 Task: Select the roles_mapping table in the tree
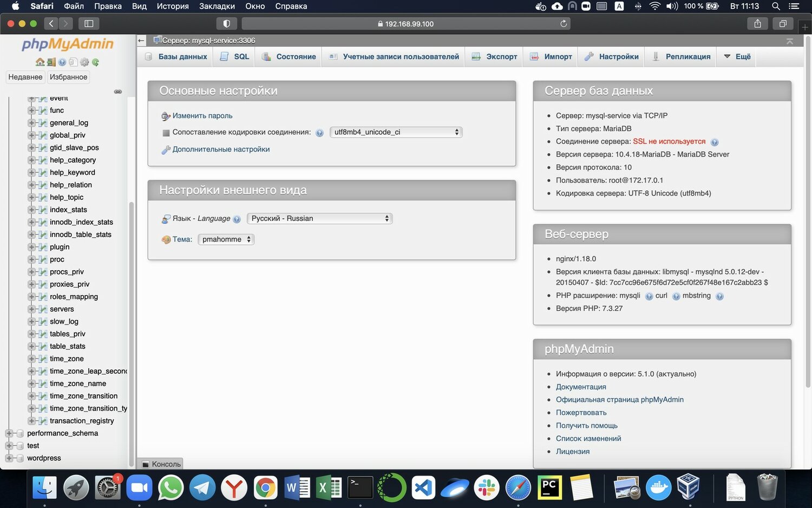pos(74,297)
